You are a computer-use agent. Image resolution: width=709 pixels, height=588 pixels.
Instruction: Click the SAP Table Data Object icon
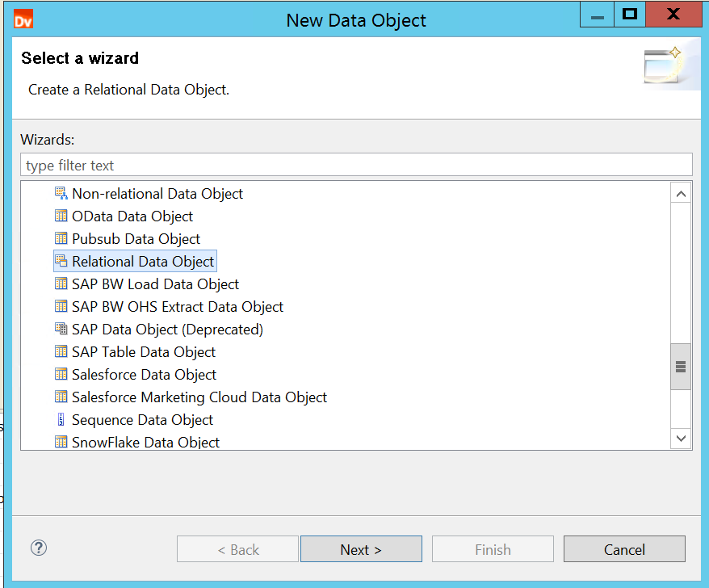point(61,352)
